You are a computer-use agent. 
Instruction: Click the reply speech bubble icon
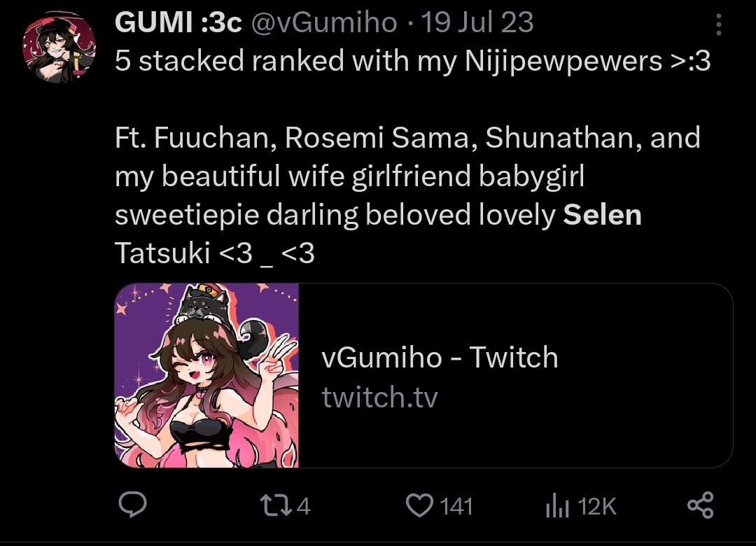[132, 505]
